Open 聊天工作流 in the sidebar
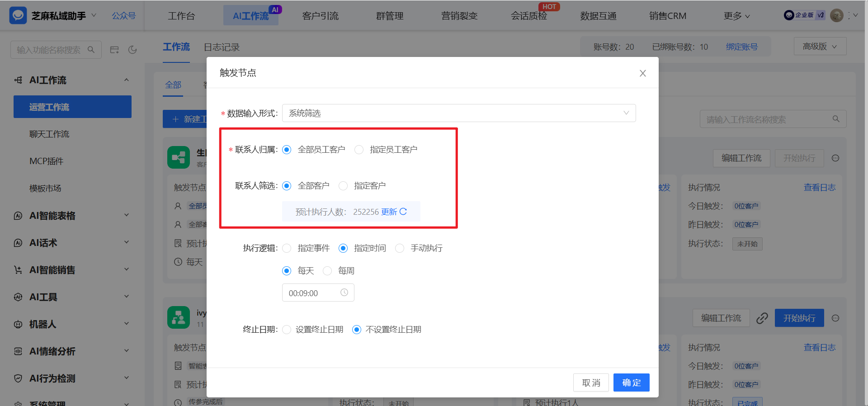 tap(49, 134)
